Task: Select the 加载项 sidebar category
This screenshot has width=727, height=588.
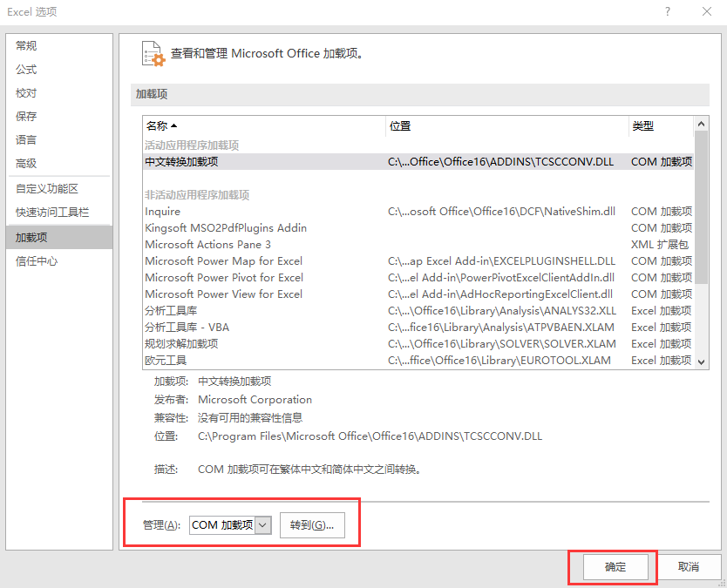Action: pos(59,237)
